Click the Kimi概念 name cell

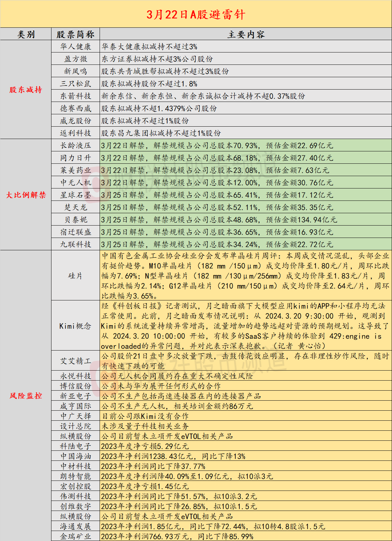(x=76, y=325)
